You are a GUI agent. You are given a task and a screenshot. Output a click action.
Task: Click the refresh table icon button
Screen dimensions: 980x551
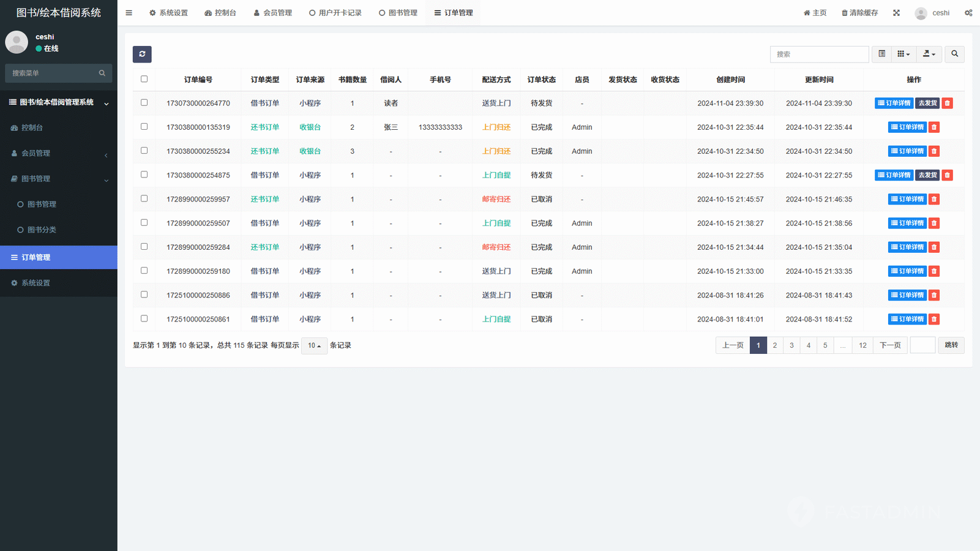pyautogui.click(x=142, y=54)
